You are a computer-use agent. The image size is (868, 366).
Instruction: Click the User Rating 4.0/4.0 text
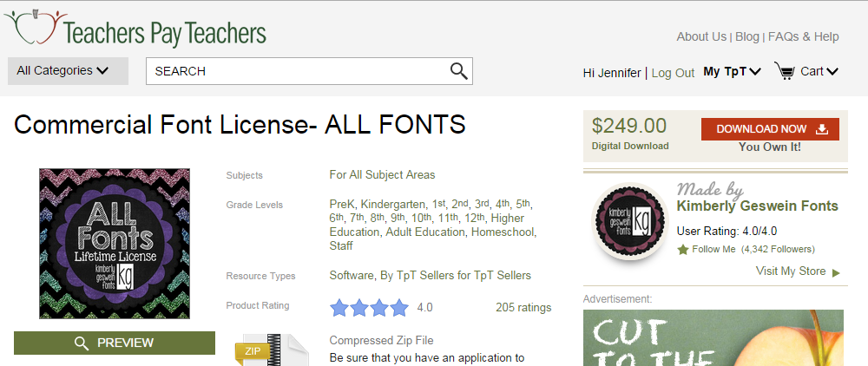pos(727,231)
